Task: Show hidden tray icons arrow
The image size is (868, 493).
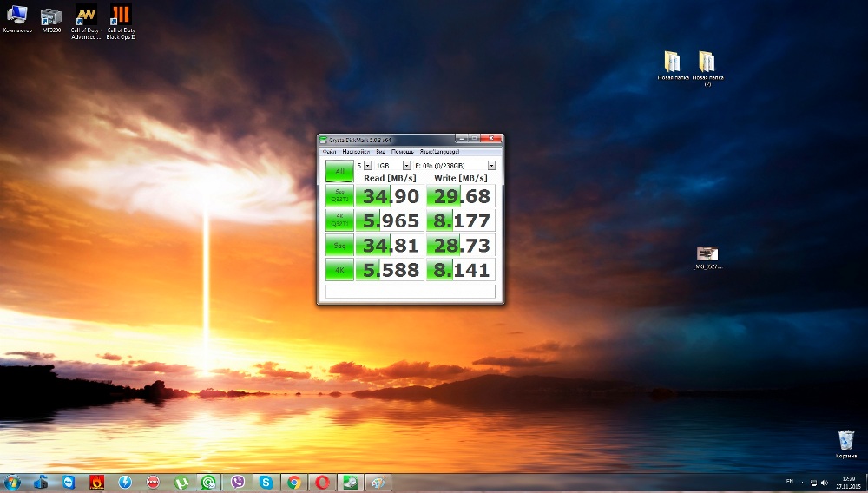Action: pos(802,483)
